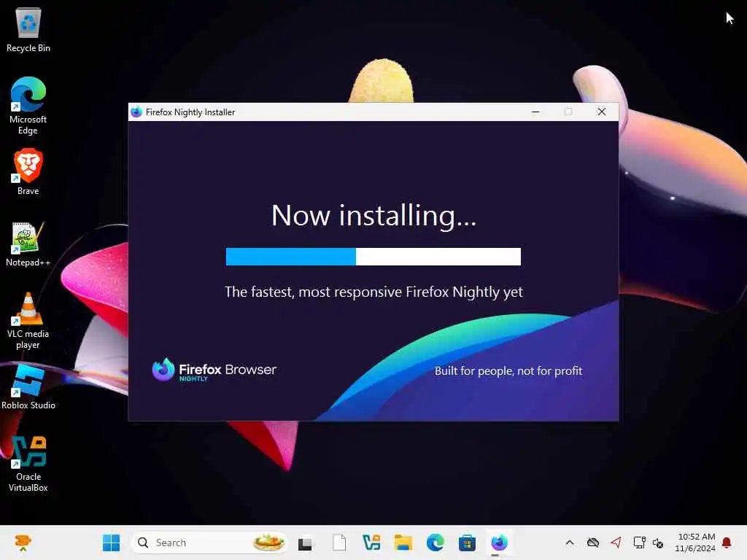
Task: Minimize the Firefox Nightly Installer window
Action: [535, 112]
